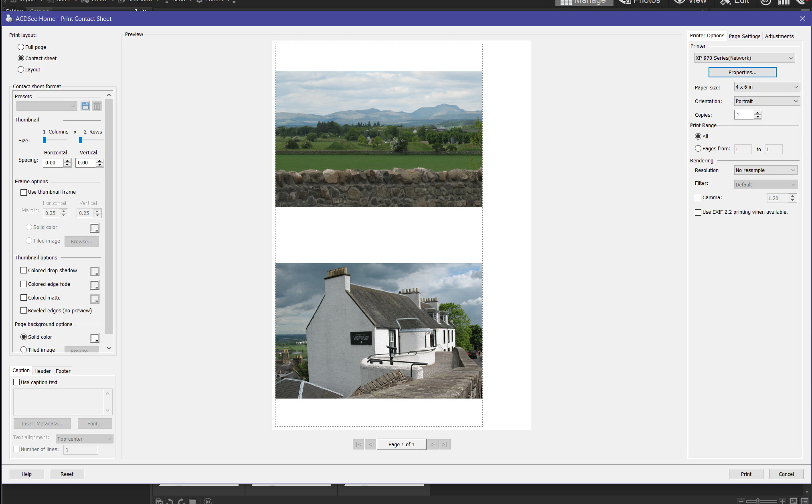Click the Help button
This screenshot has width=812, height=504.
[26, 474]
